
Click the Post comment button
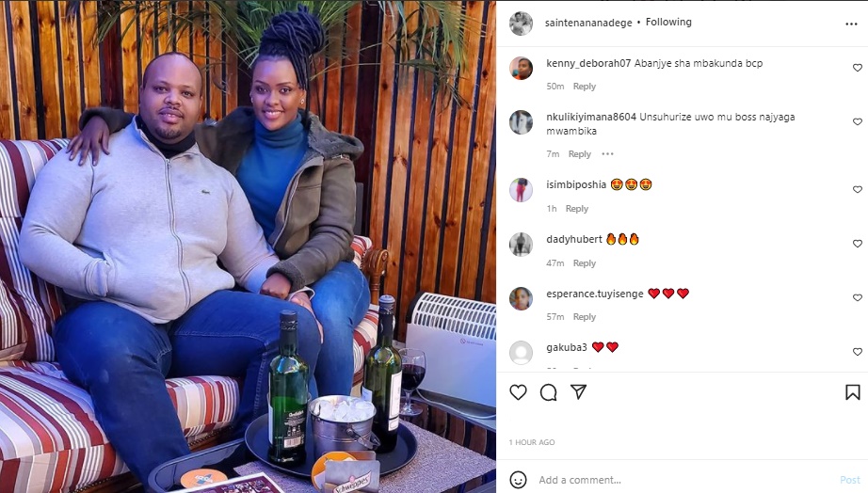coord(850,480)
